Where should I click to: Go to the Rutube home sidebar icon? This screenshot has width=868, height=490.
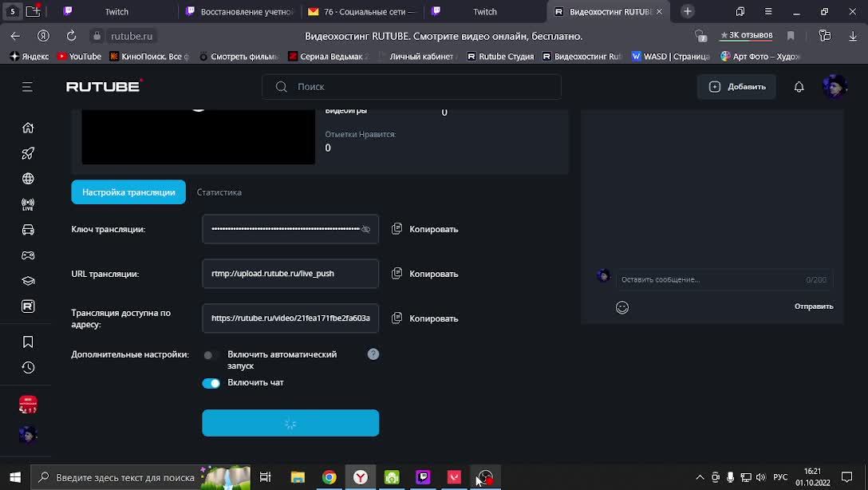pyautogui.click(x=28, y=128)
